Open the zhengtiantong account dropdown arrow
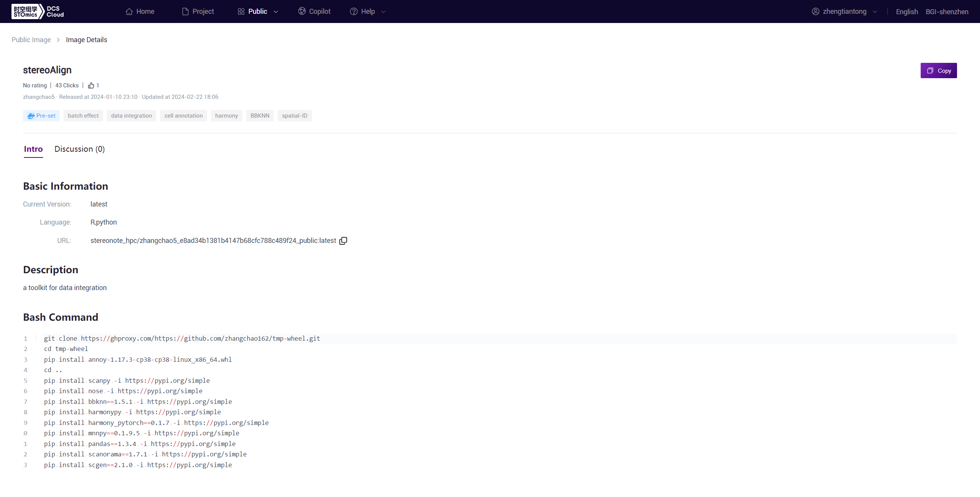Screen dimensions: 980x497 [x=875, y=12]
